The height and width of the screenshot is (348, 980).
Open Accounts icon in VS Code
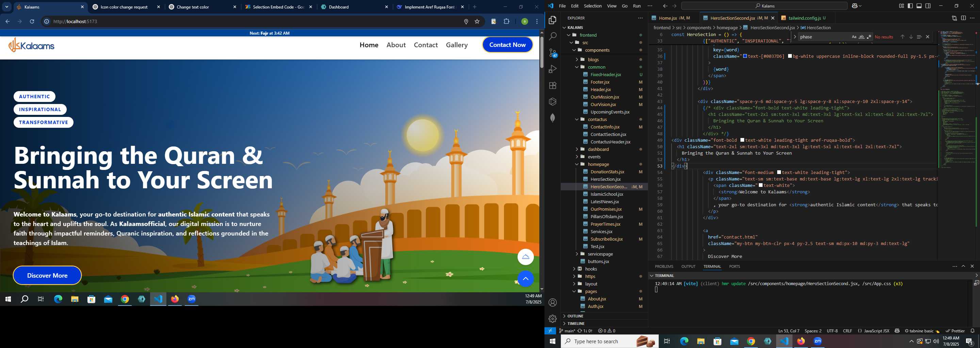(x=552, y=302)
